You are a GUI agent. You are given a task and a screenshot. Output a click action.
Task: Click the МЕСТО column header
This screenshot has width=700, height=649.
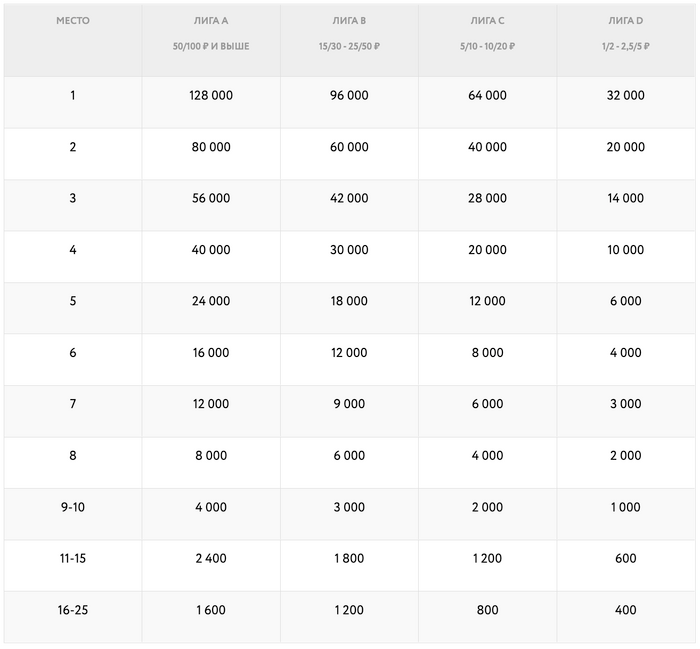[x=72, y=21]
